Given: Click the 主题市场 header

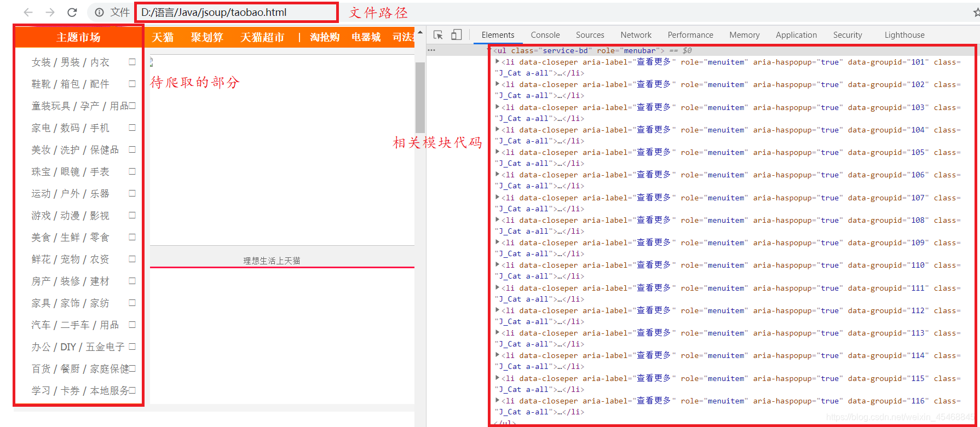Looking at the screenshot, I should click(78, 37).
